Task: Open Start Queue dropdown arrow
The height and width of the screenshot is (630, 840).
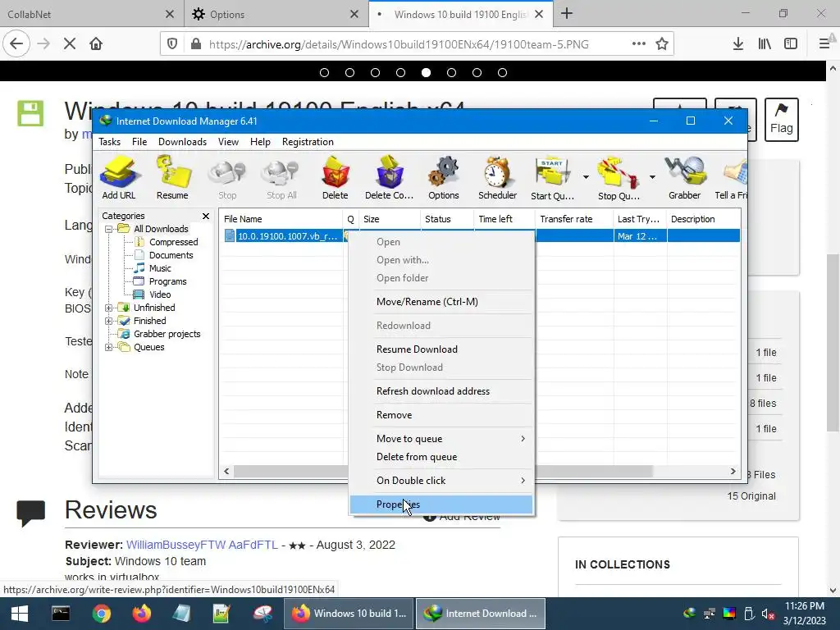Action: point(586,177)
